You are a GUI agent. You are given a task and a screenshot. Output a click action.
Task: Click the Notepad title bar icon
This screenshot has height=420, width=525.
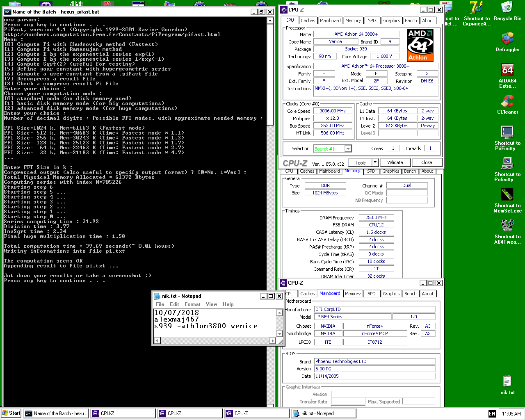point(157,296)
